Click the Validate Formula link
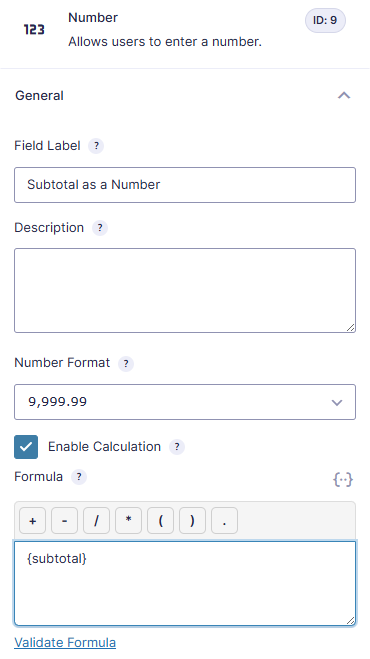 pos(65,643)
